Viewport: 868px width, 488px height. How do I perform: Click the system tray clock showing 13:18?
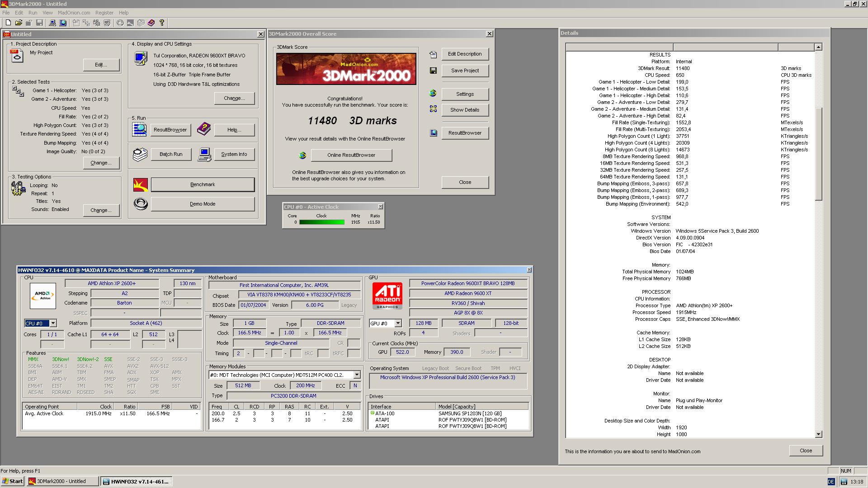pyautogui.click(x=857, y=482)
